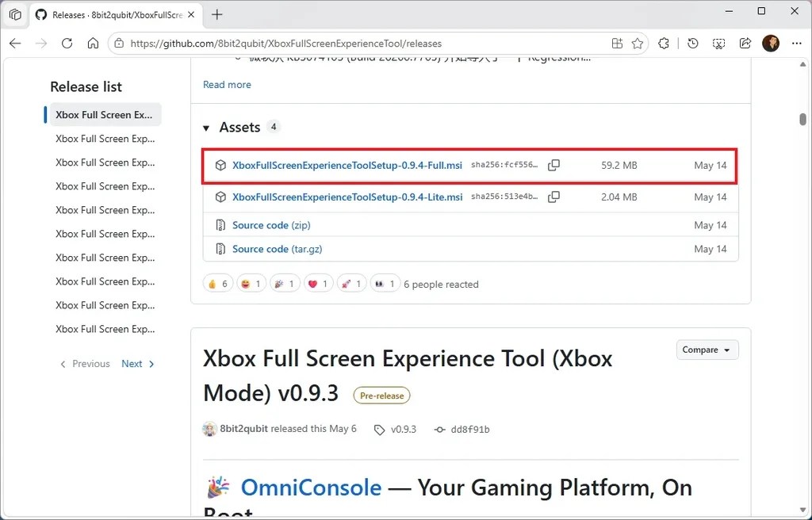This screenshot has height=520, width=812.
Task: Copy sha256 hash for Lite.msi
Action: coord(553,197)
